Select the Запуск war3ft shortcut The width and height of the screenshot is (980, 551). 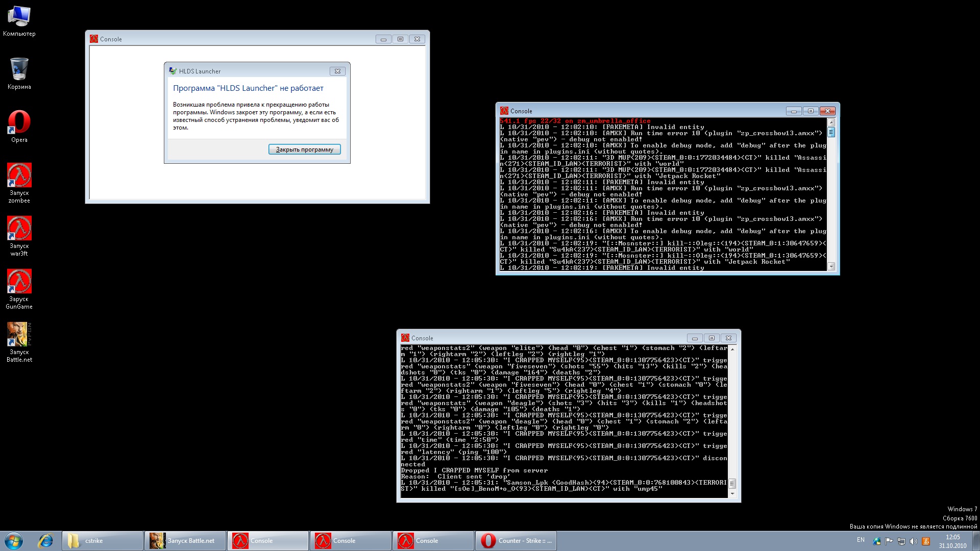point(19,236)
